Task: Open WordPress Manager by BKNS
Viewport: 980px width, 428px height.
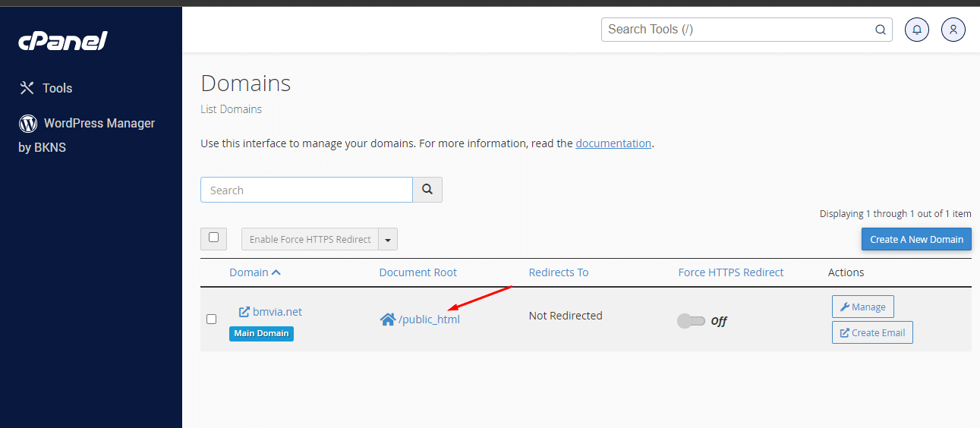Action: [x=99, y=124]
